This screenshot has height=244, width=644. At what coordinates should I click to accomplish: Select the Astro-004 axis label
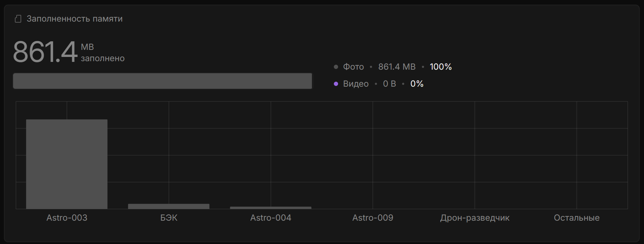click(x=271, y=218)
